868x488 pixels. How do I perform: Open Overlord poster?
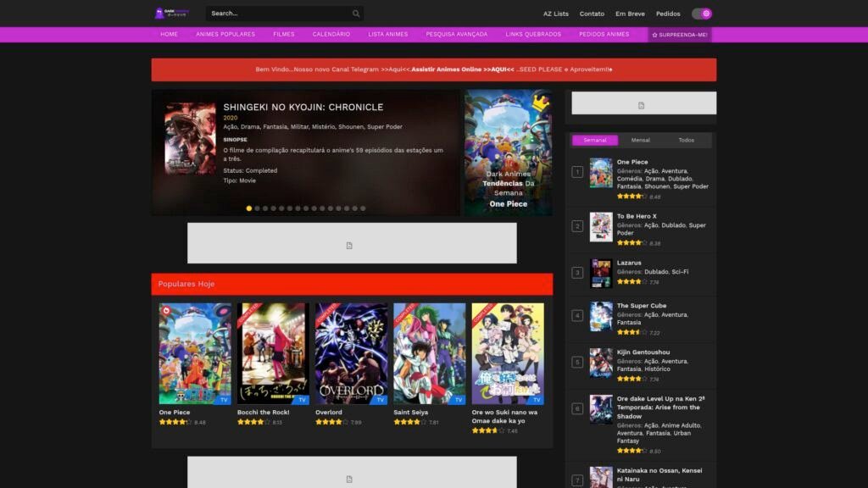point(352,353)
